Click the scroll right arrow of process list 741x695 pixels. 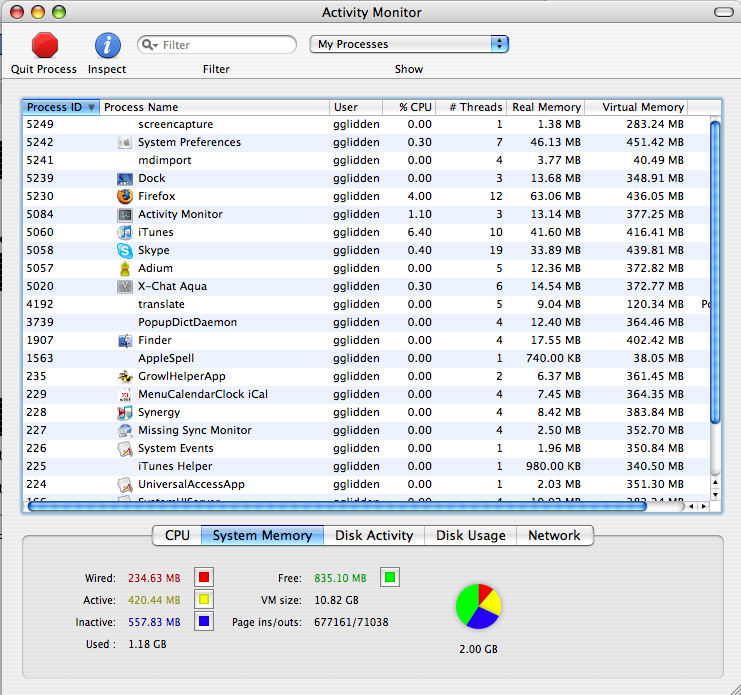click(x=704, y=506)
